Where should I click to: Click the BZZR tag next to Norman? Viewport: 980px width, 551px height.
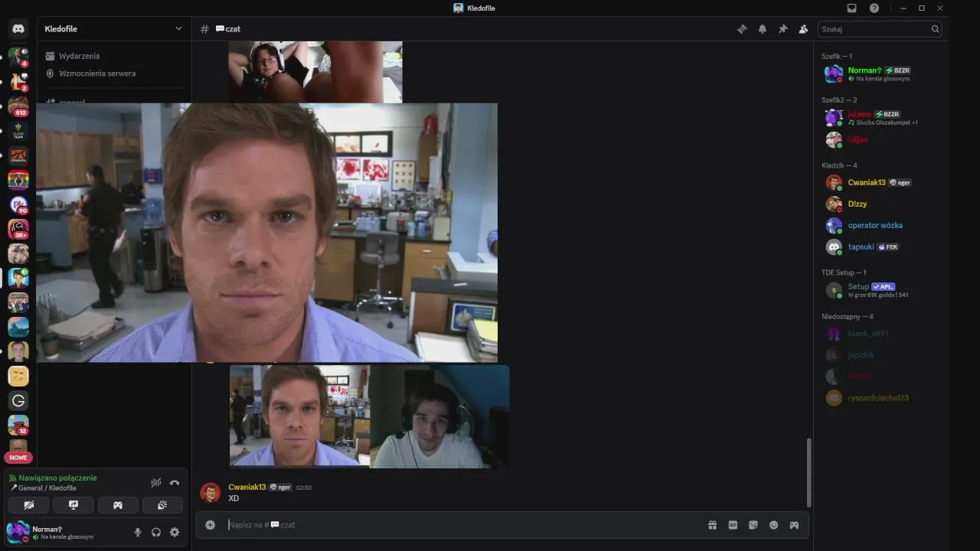898,70
